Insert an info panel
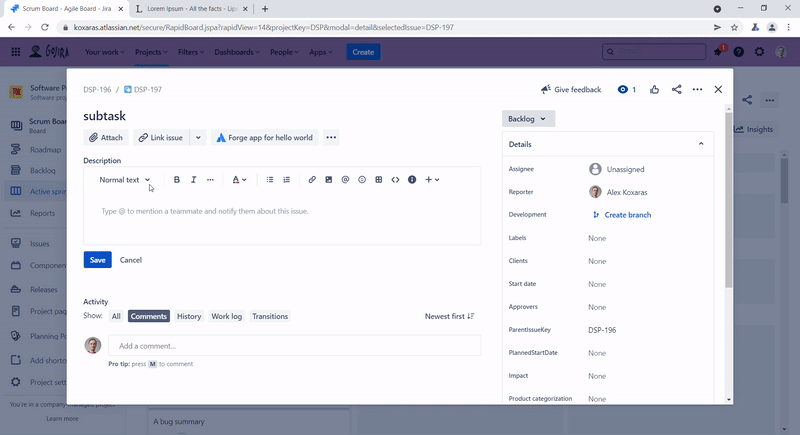The image size is (800, 435). [x=412, y=180]
